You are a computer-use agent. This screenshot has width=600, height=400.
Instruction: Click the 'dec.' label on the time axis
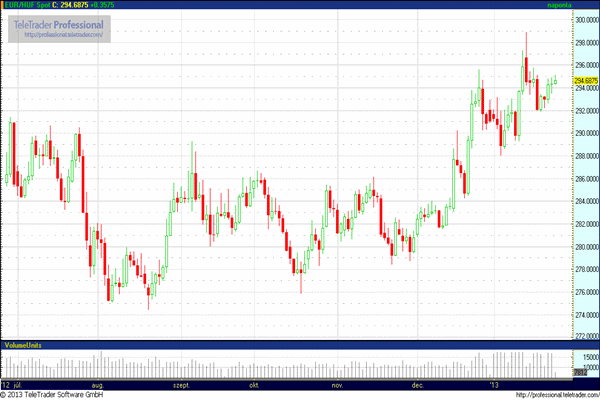[x=416, y=384]
